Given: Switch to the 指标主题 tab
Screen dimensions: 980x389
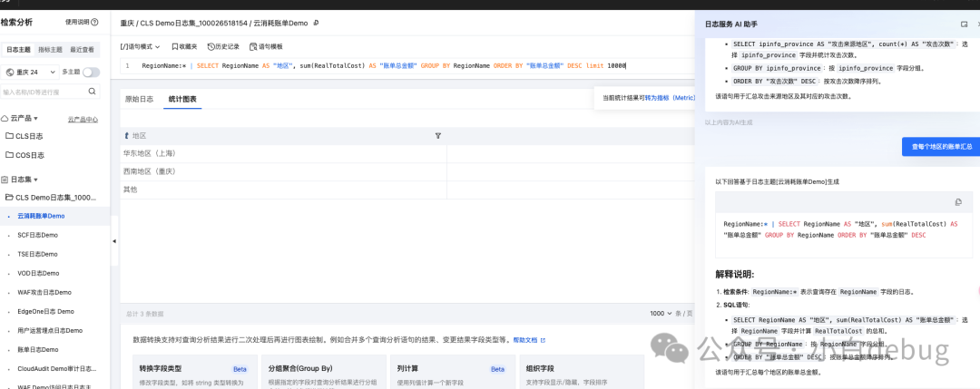Looking at the screenshot, I should click(50, 49).
